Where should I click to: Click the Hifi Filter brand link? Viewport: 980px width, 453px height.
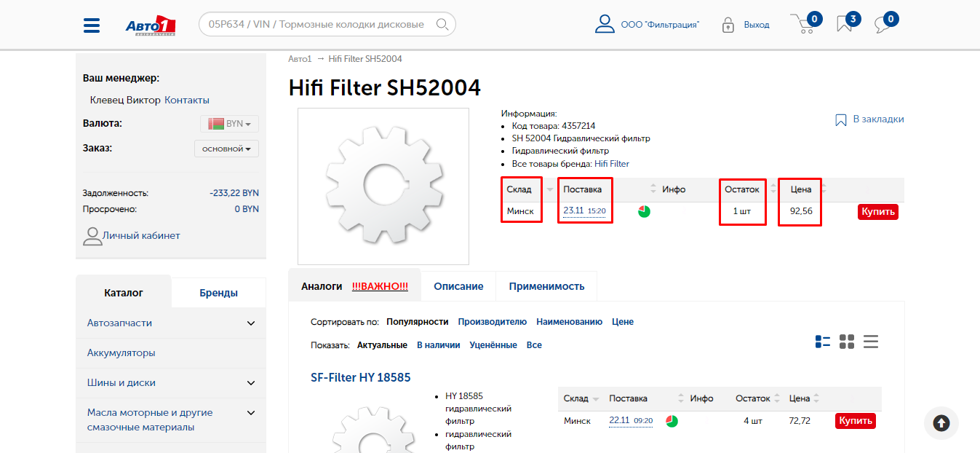point(612,164)
